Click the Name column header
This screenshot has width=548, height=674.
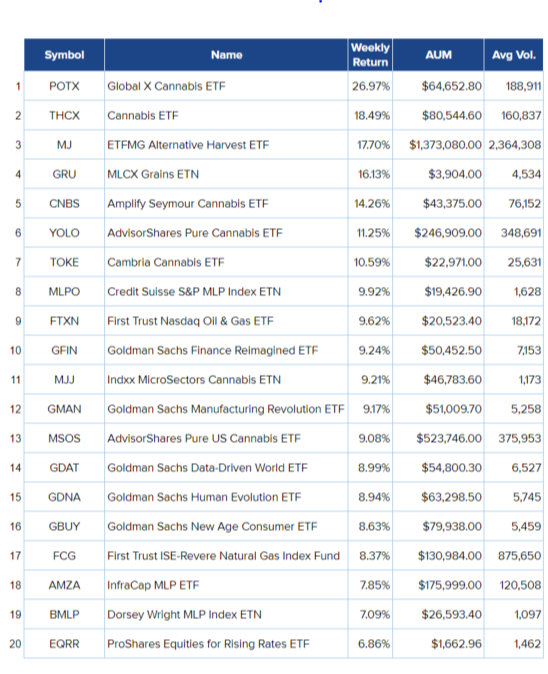pyautogui.click(x=226, y=55)
